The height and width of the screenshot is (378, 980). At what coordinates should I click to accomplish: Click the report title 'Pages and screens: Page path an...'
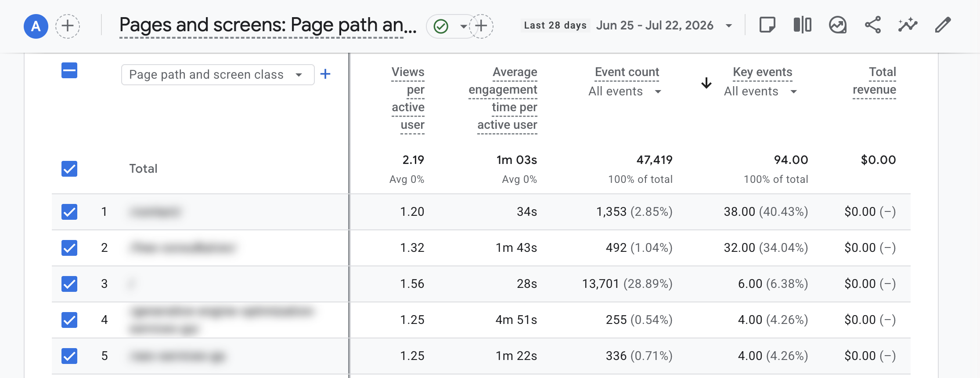pyautogui.click(x=268, y=25)
